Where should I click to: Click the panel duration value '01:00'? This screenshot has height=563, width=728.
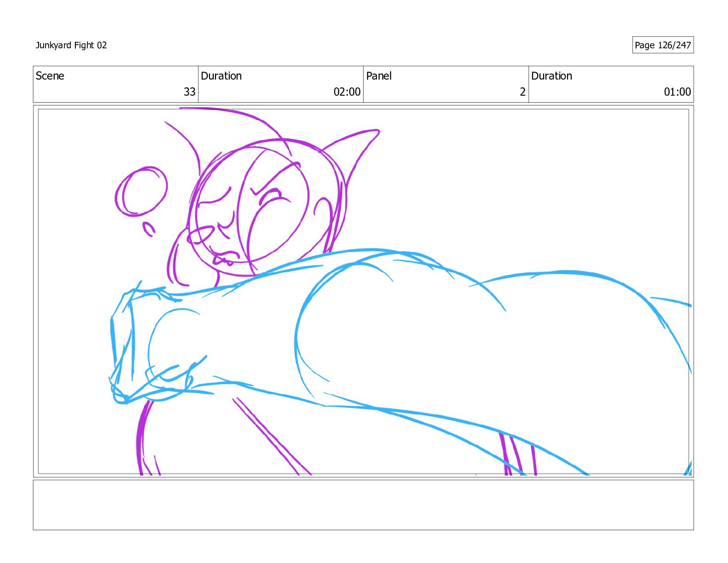(677, 92)
